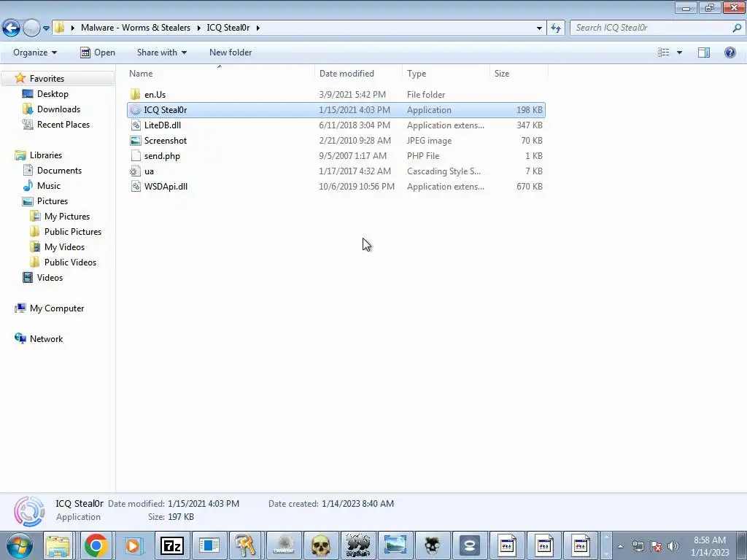Image resolution: width=747 pixels, height=560 pixels.
Task: Click the keys icon on taskbar
Action: (246, 545)
